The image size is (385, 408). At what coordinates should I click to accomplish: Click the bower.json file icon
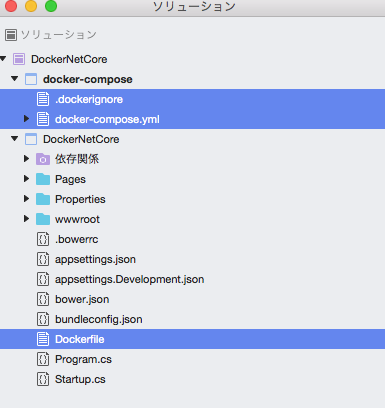[43, 299]
